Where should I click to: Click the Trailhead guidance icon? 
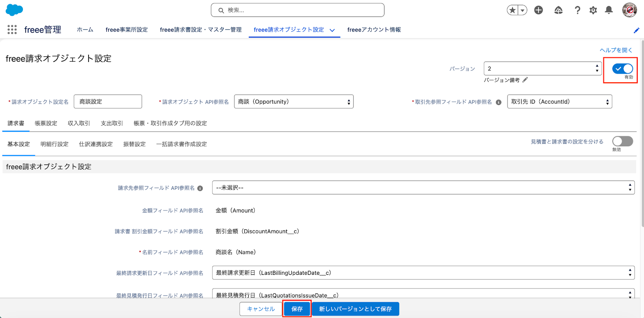[x=558, y=10]
